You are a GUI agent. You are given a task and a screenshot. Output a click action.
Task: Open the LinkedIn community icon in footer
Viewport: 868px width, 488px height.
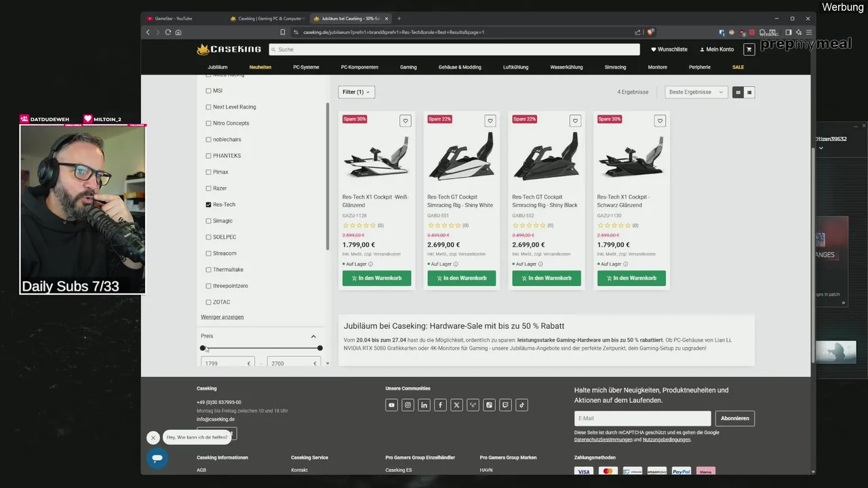[x=424, y=405]
